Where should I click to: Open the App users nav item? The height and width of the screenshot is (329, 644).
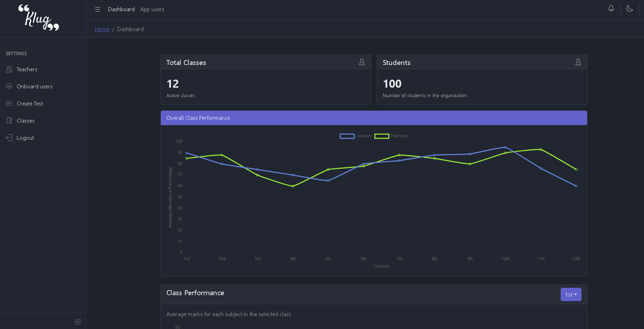152,9
